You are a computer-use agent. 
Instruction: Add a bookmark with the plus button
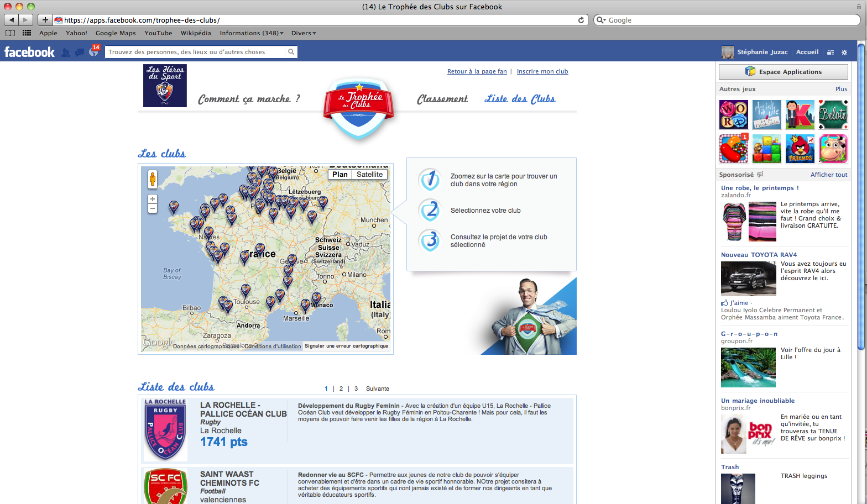[45, 20]
